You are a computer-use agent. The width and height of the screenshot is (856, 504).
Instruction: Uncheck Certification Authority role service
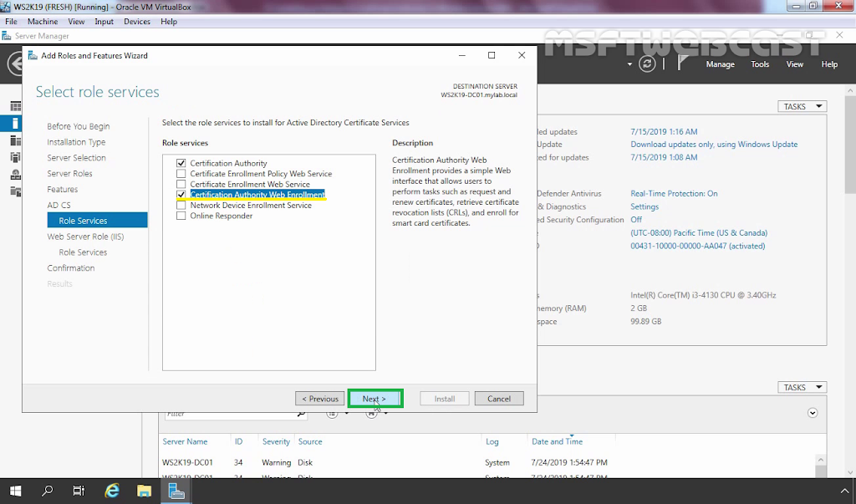tap(181, 163)
